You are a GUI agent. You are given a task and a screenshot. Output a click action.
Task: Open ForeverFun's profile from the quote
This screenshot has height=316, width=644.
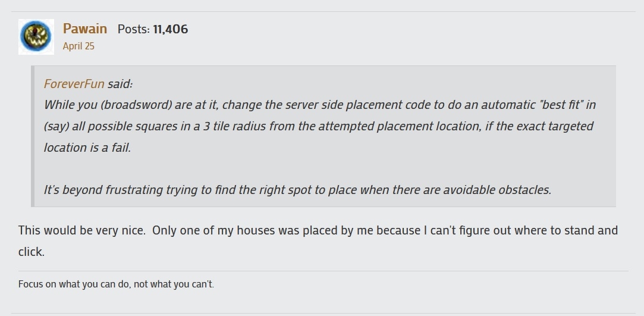click(74, 84)
